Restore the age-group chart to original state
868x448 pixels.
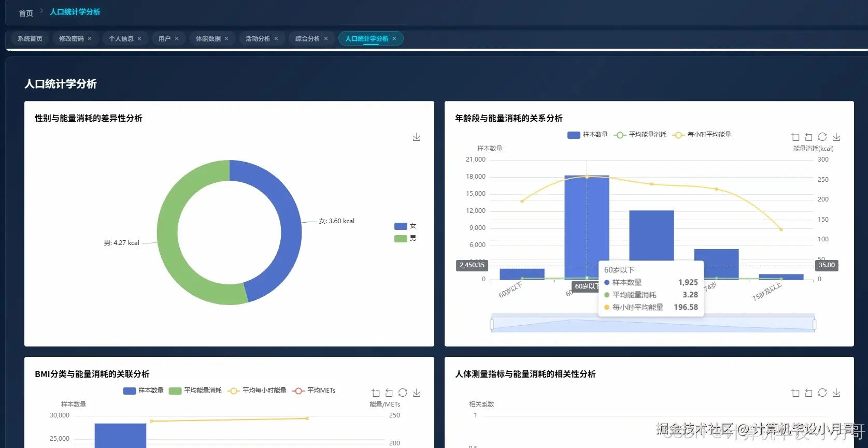[822, 137]
